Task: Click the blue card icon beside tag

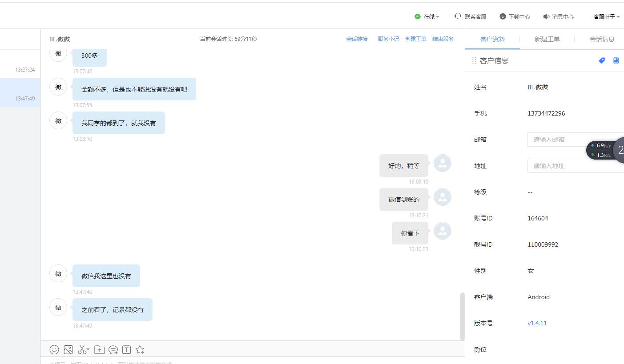Action: [x=616, y=60]
